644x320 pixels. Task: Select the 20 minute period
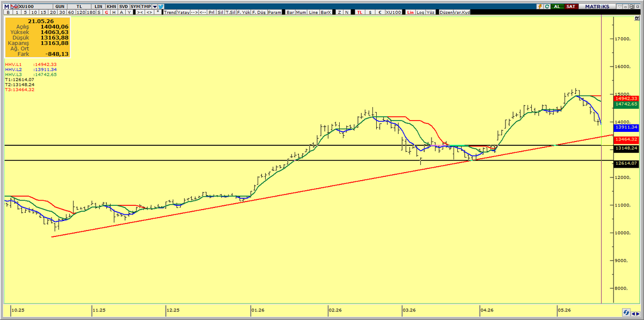click(x=53, y=12)
